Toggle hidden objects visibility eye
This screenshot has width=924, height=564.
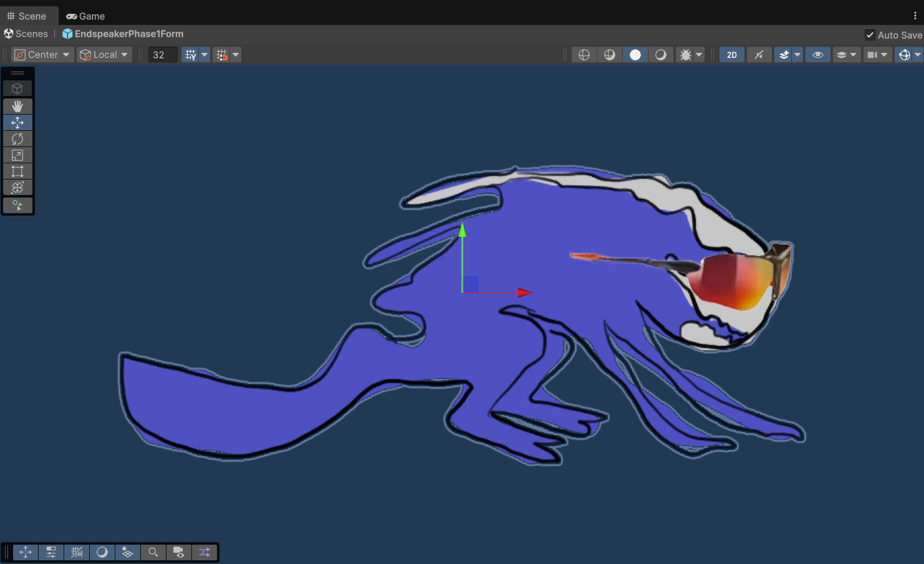pos(818,55)
